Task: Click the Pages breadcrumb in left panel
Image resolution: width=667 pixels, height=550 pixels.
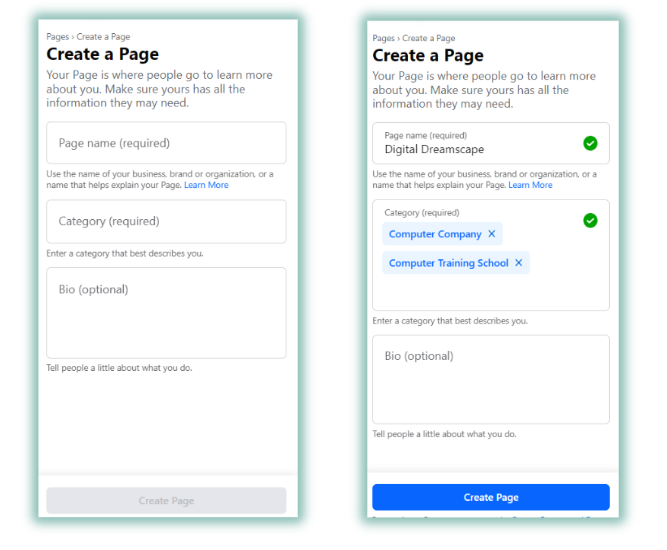Action: [x=57, y=37]
